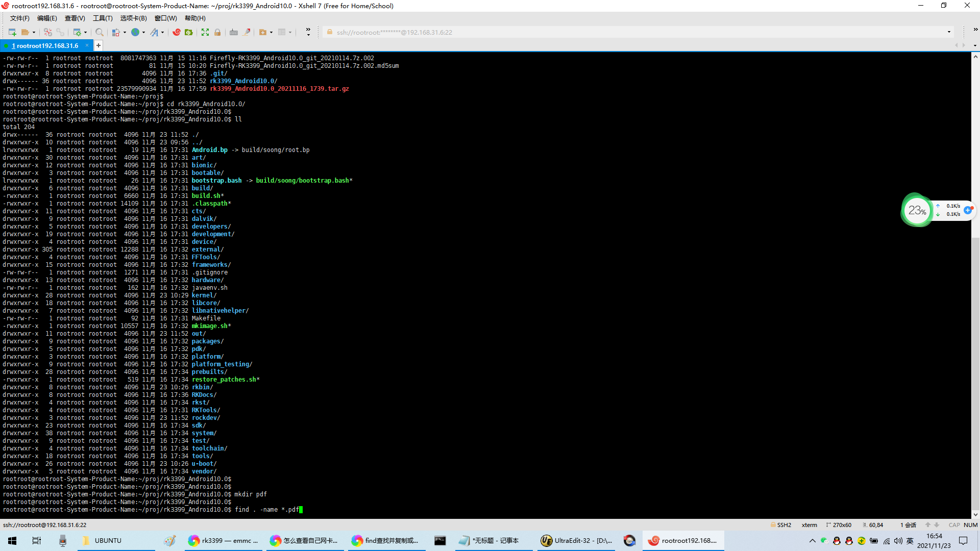
Task: Open the 选项卡(B) menu
Action: [x=133, y=18]
